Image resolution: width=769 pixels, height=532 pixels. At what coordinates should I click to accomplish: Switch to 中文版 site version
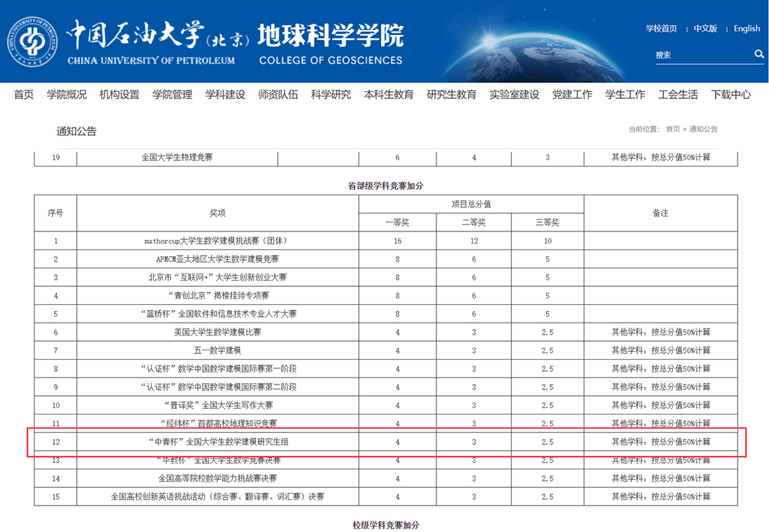pyautogui.click(x=705, y=28)
